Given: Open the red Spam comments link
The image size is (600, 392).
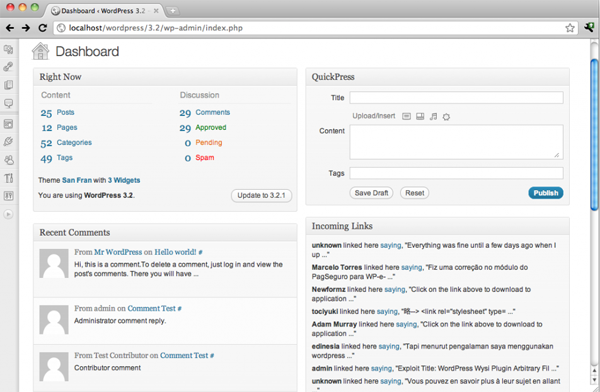Looking at the screenshot, I should point(205,157).
